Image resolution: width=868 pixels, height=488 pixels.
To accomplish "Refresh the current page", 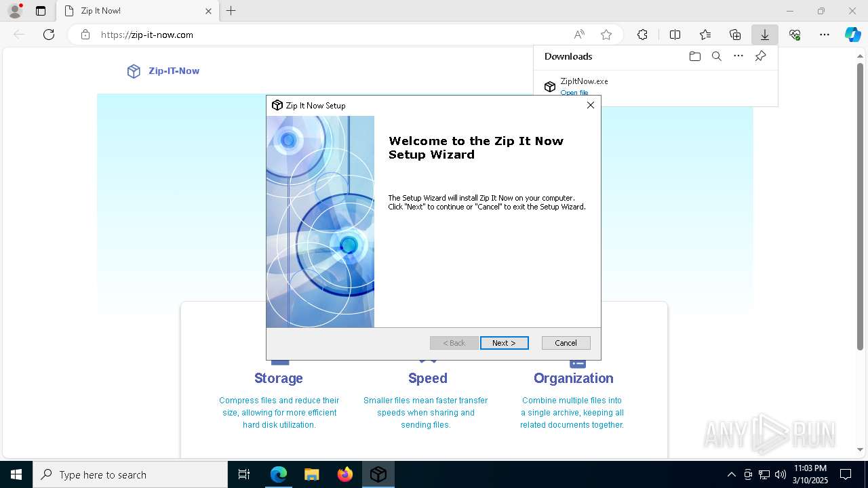I will [49, 35].
